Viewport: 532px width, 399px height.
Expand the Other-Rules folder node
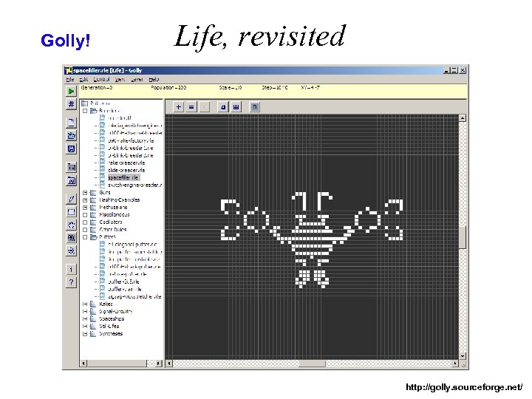[85, 230]
